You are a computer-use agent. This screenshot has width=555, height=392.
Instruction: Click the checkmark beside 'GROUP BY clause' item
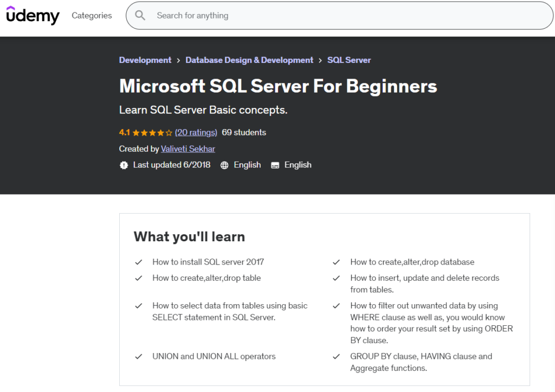[x=337, y=356]
